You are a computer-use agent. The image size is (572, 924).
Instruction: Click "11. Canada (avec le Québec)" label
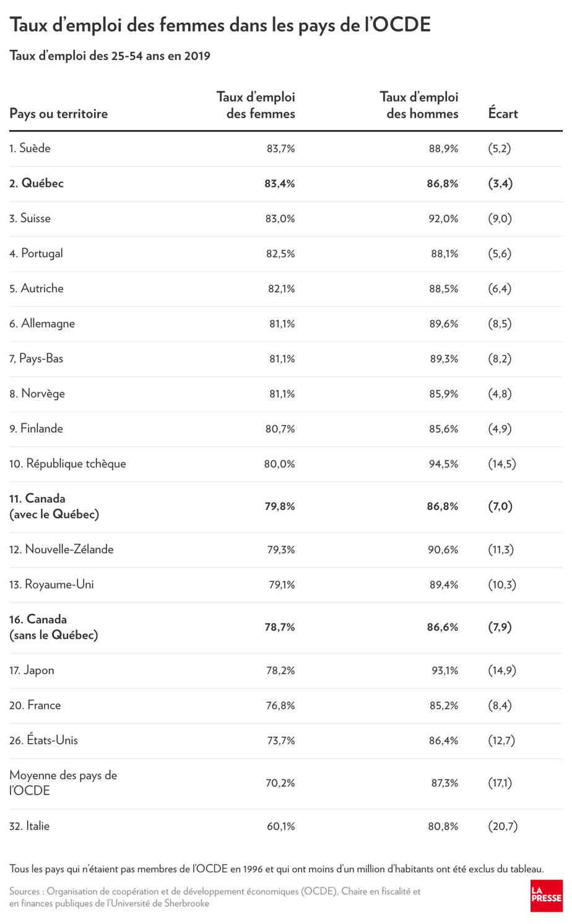point(54,506)
